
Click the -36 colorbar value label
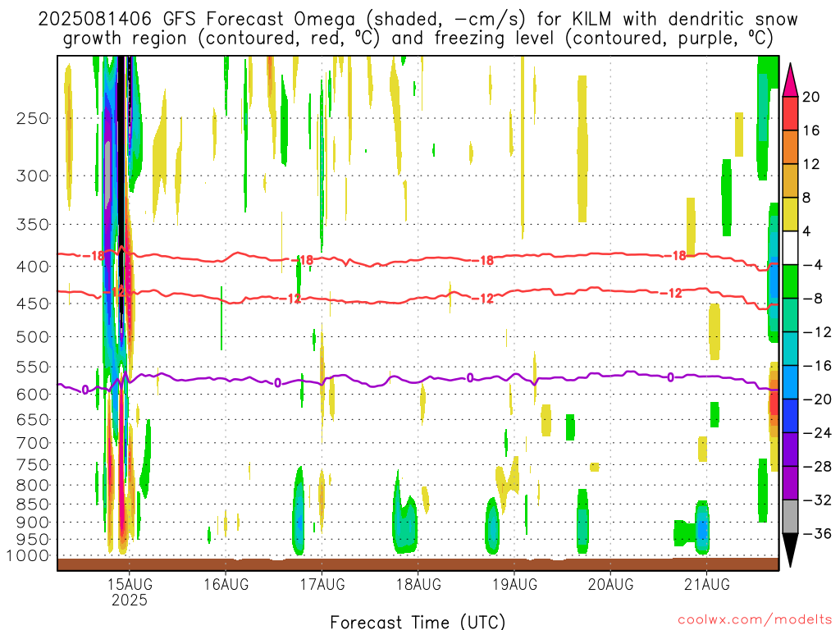(816, 533)
